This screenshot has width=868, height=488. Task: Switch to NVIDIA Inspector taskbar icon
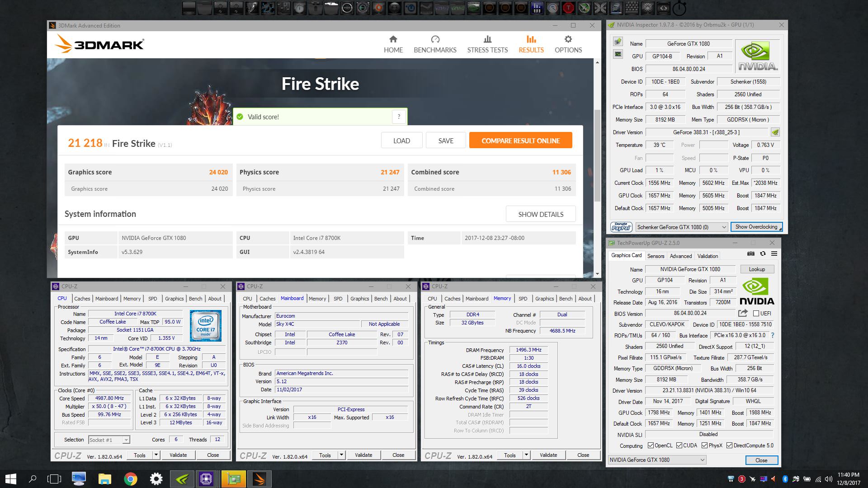pyautogui.click(x=182, y=479)
